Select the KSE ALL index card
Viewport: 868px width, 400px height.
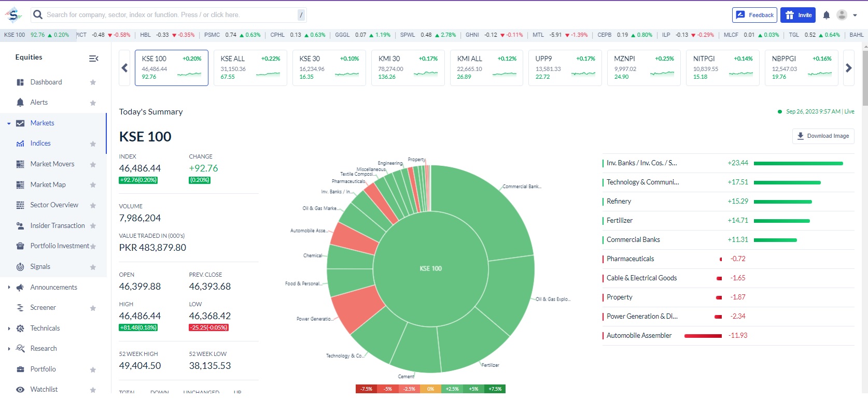[x=250, y=68]
